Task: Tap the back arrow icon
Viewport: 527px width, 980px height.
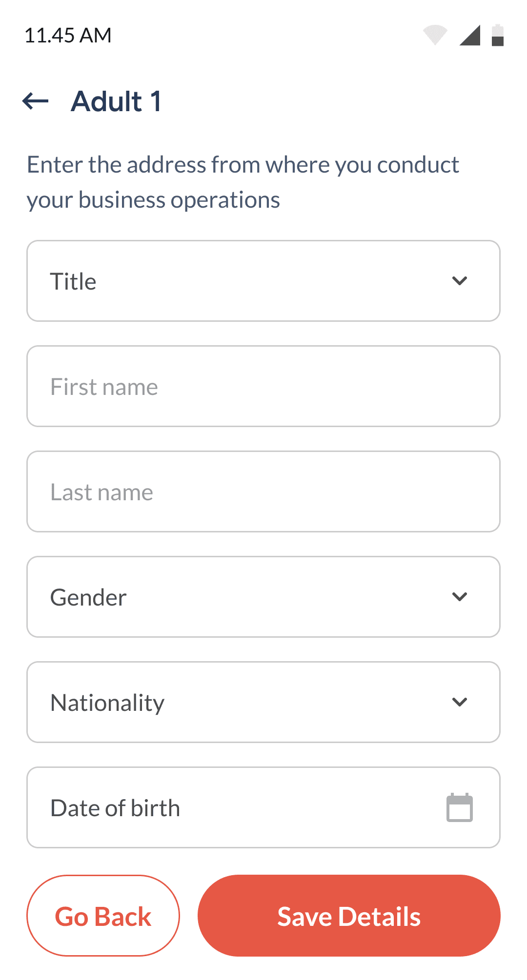Action: [x=36, y=101]
